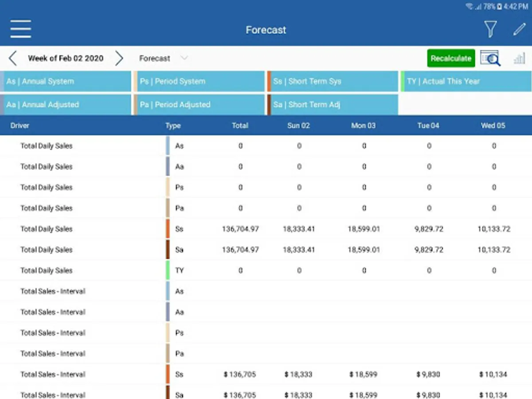Select the Total Daily Sales As row
Screen dimensions: 532x399
[266, 146]
